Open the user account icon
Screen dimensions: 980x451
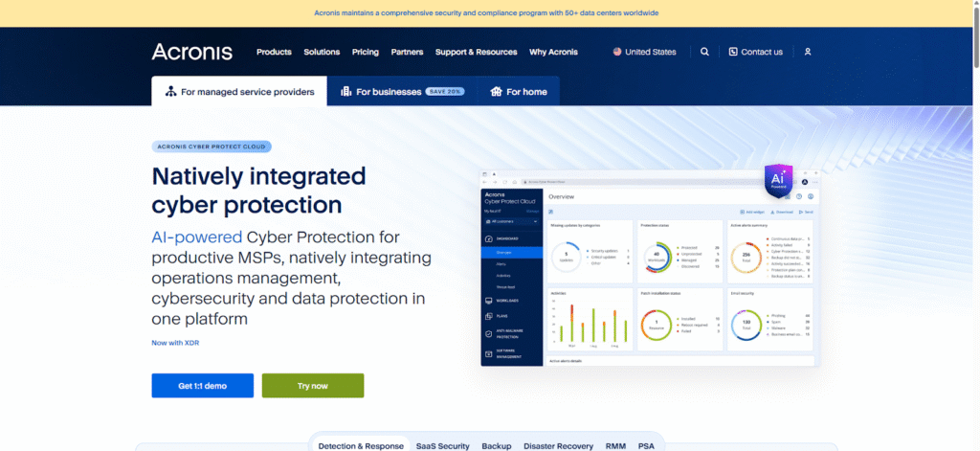tap(808, 52)
